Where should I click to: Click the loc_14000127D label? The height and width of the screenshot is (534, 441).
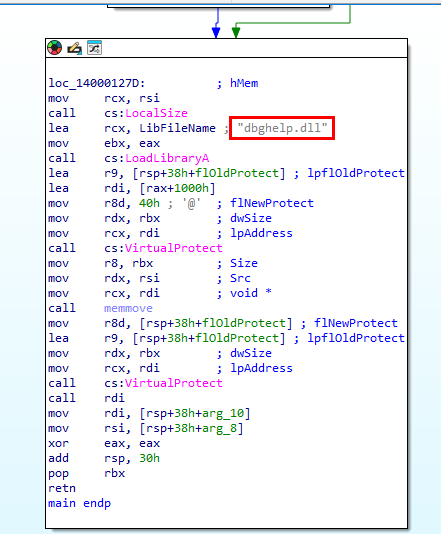pyautogui.click(x=97, y=83)
